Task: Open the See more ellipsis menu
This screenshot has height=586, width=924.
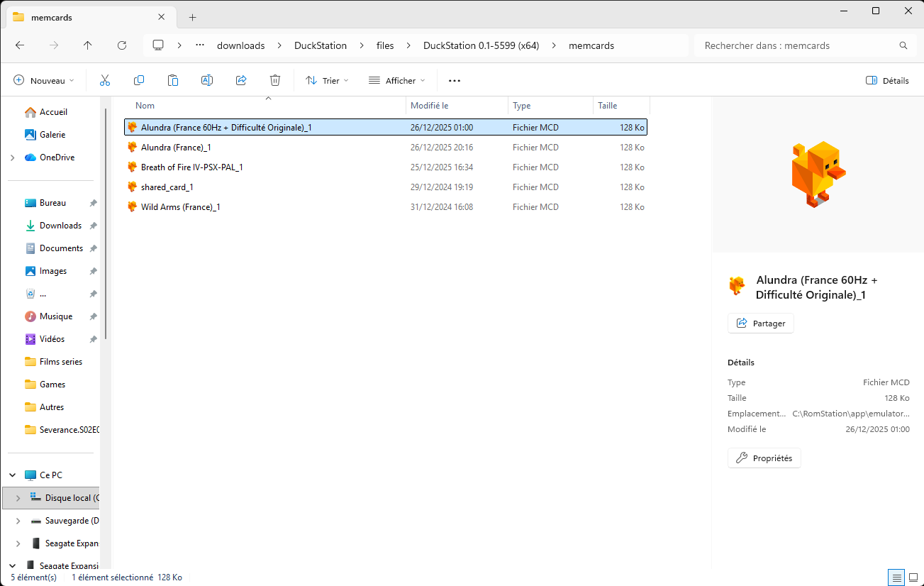Action: [x=455, y=81]
